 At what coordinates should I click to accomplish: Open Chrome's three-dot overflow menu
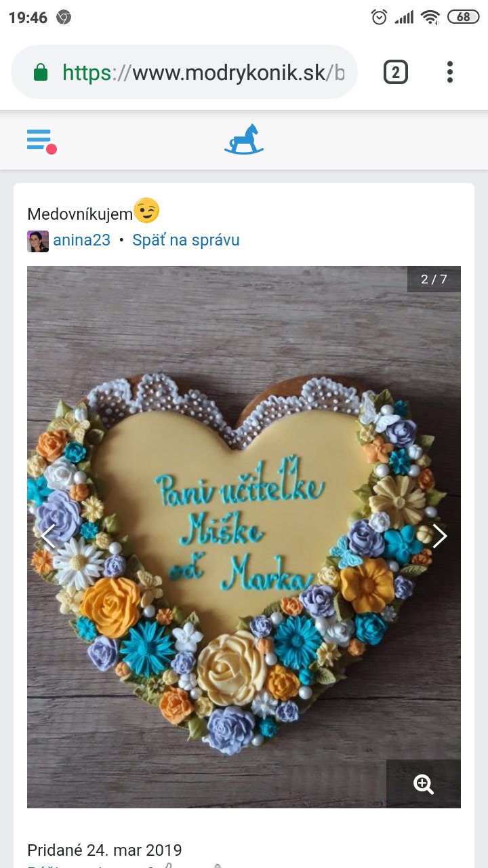coord(450,72)
